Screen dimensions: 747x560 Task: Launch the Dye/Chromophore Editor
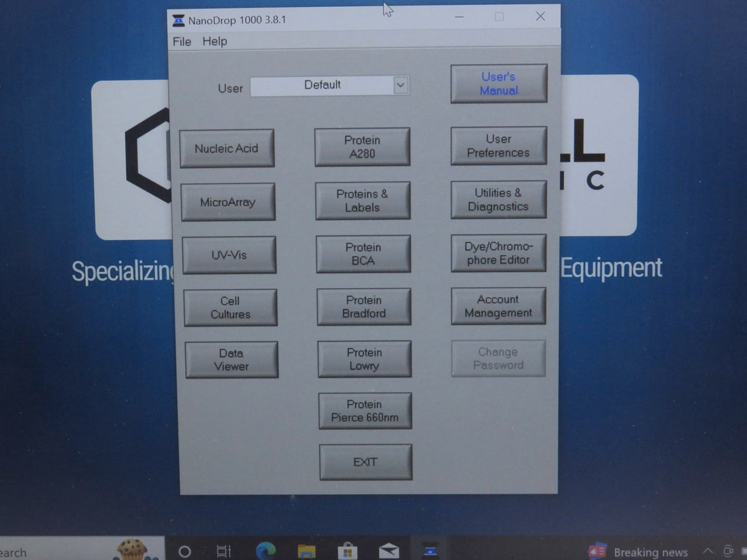pyautogui.click(x=499, y=253)
